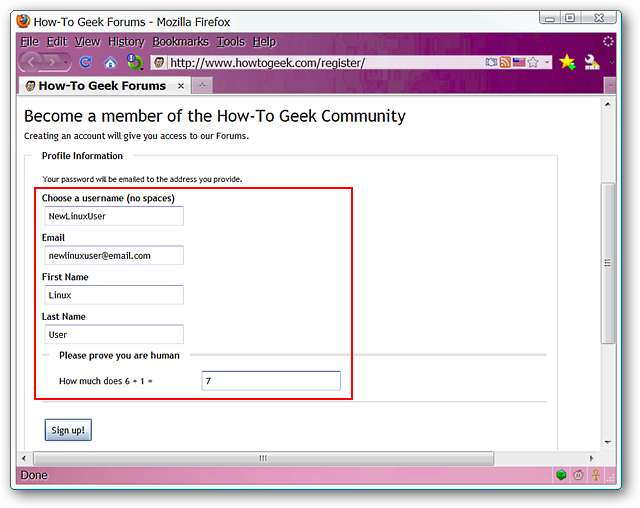This screenshot has width=640, height=508.
Task: Open a new tab with the tab button
Action: (x=202, y=86)
